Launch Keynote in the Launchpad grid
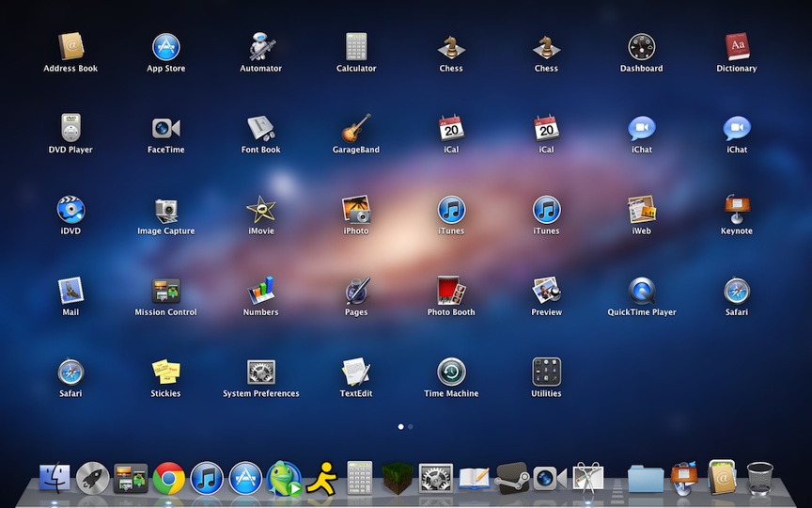Image resolution: width=812 pixels, height=508 pixels. coord(737,210)
